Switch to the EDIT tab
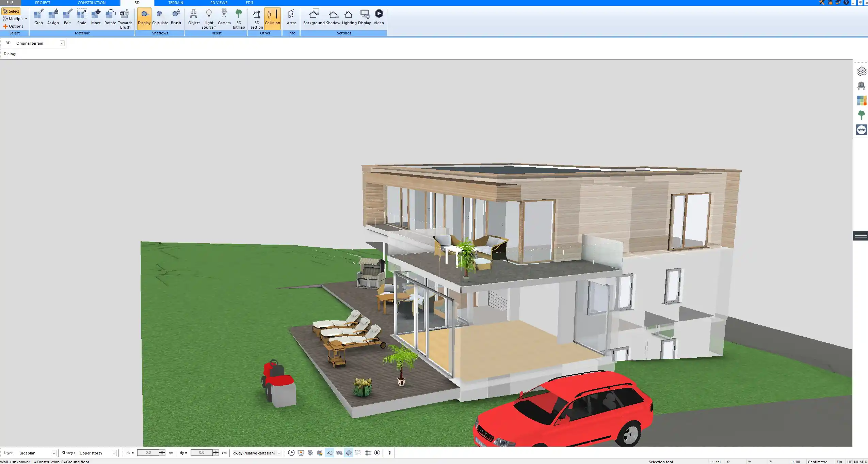 pos(250,3)
